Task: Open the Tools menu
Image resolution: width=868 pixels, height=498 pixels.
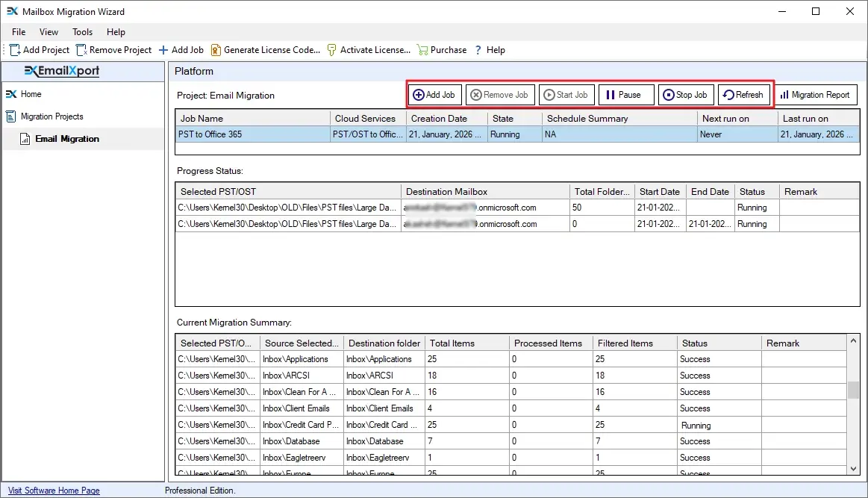Action: pos(82,32)
